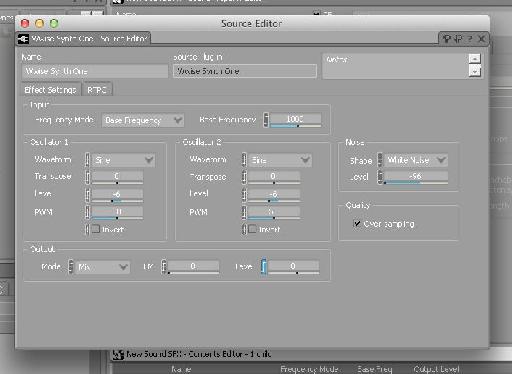Click the Output Level slider

coord(293,267)
